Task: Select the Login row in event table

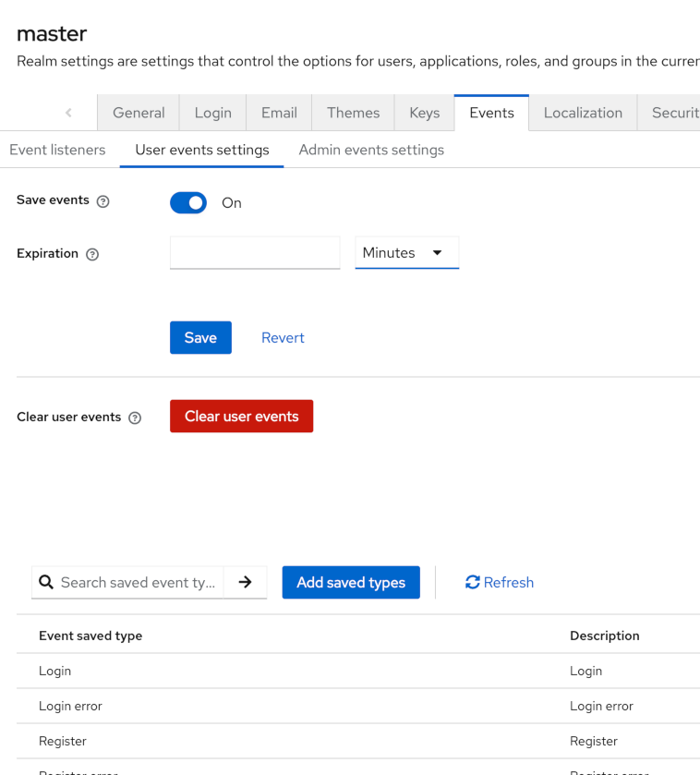Action: coord(358,671)
